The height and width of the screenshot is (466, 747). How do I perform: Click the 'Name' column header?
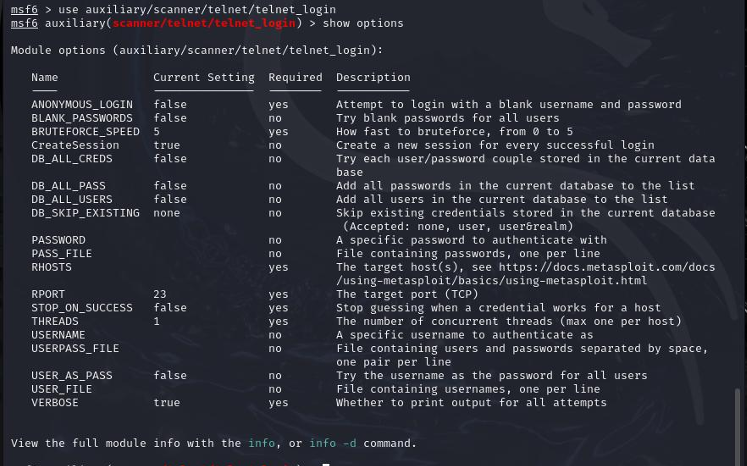coord(45,77)
